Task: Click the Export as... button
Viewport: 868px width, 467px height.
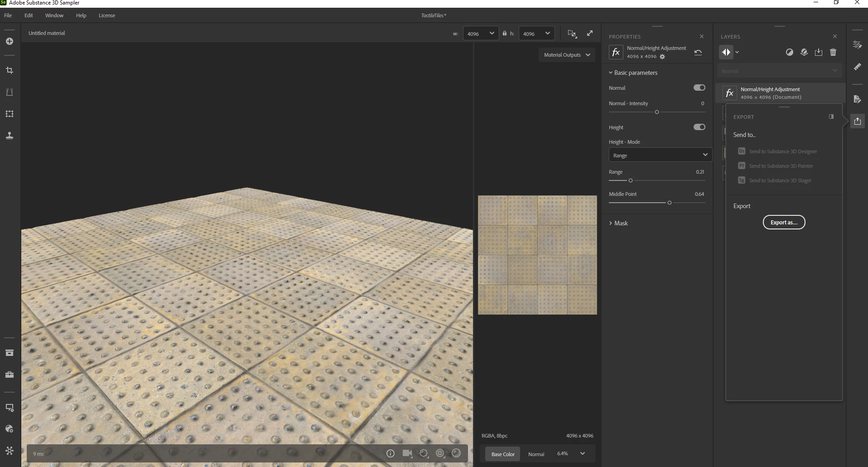Action: click(x=784, y=222)
